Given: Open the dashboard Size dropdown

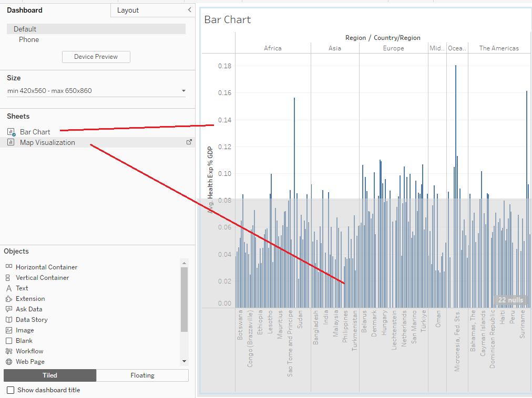Looking at the screenshot, I should 183,90.
